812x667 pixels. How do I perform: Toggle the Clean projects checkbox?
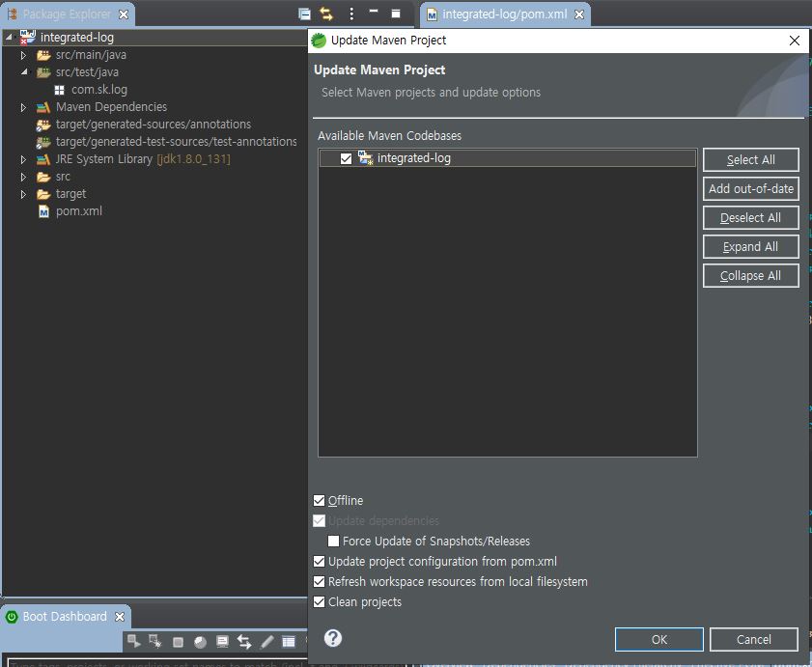pyautogui.click(x=320, y=602)
